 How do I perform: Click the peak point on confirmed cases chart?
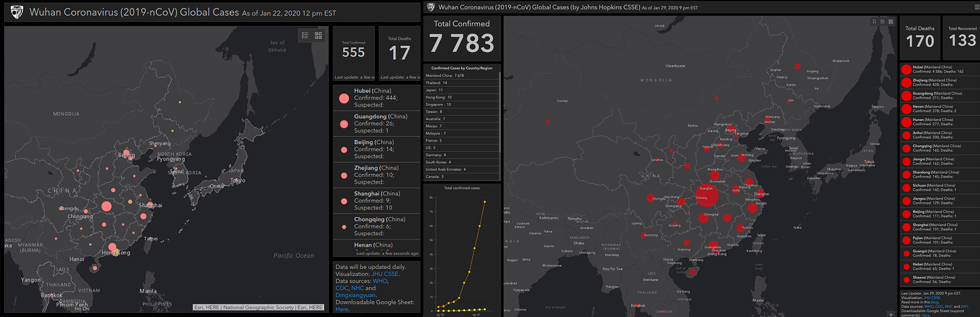click(485, 202)
